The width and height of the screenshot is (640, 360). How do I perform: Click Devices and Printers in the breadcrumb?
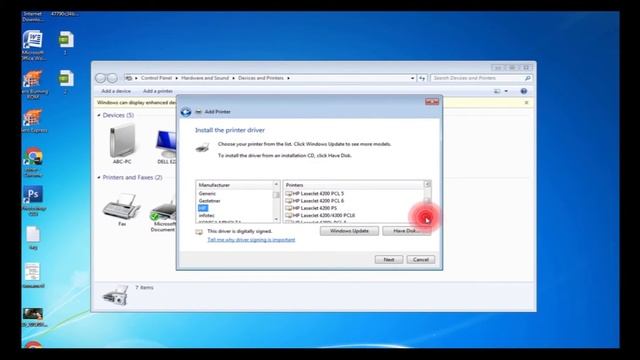click(x=261, y=78)
